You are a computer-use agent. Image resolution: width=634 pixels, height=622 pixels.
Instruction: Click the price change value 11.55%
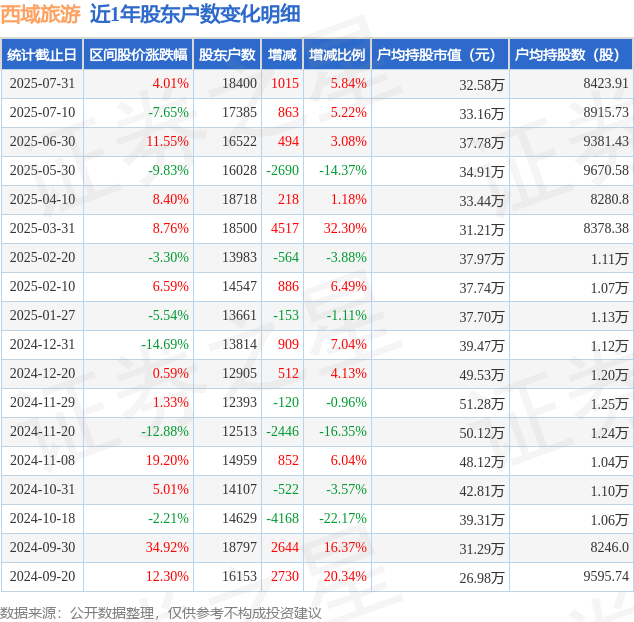click(x=167, y=142)
